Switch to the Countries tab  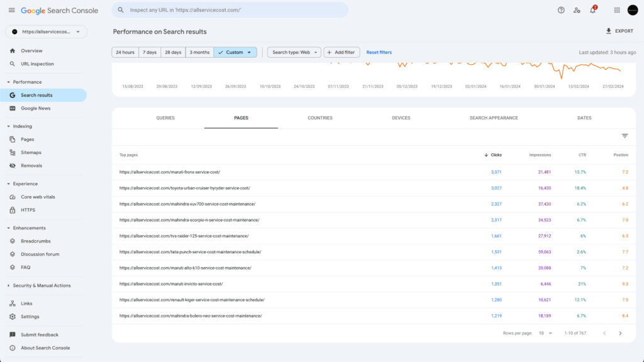point(320,118)
